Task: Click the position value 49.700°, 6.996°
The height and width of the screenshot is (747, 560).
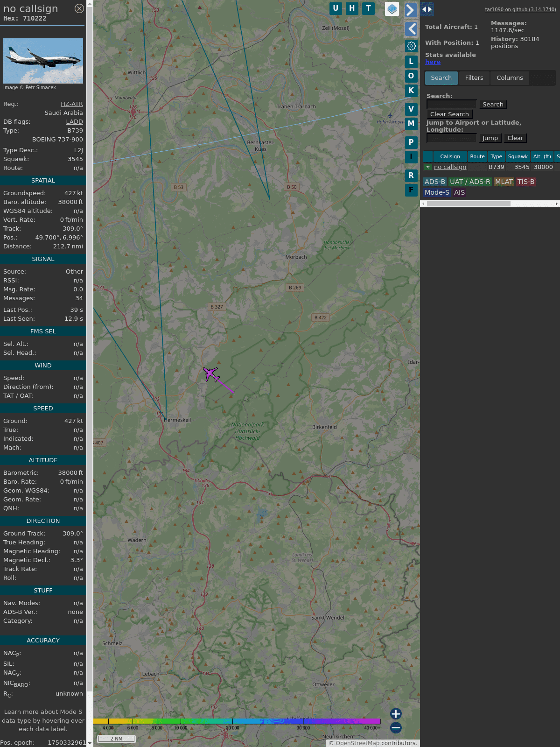Action: pos(59,238)
